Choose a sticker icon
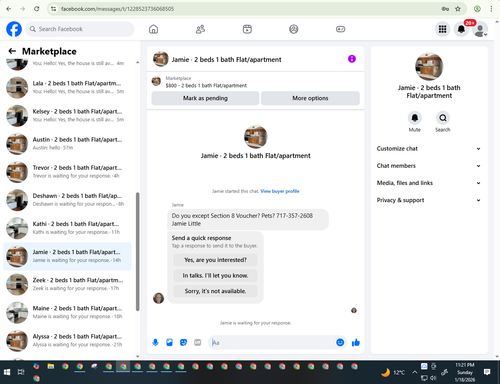 183,342
